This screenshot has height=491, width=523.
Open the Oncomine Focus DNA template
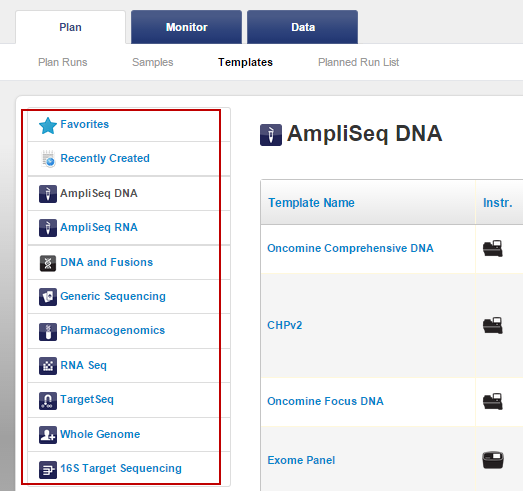(325, 401)
